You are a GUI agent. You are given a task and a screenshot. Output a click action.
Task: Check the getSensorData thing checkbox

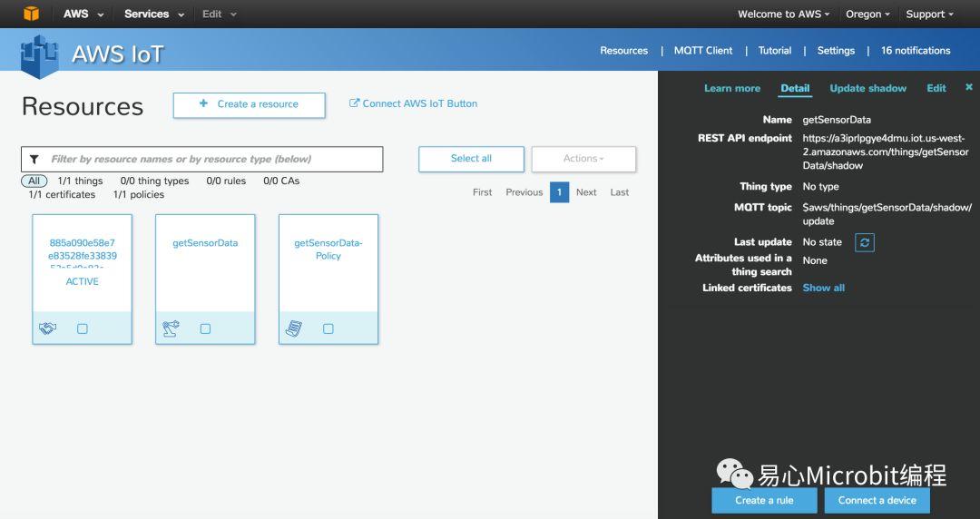click(x=205, y=328)
